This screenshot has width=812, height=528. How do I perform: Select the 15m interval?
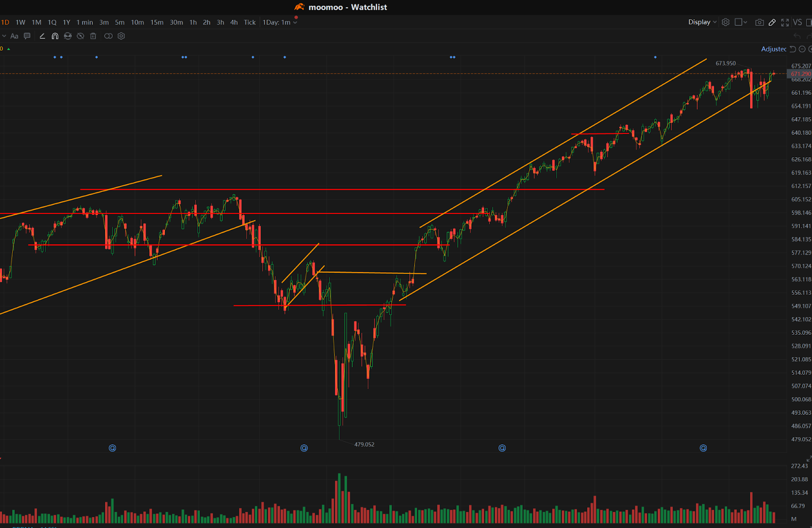(157, 22)
